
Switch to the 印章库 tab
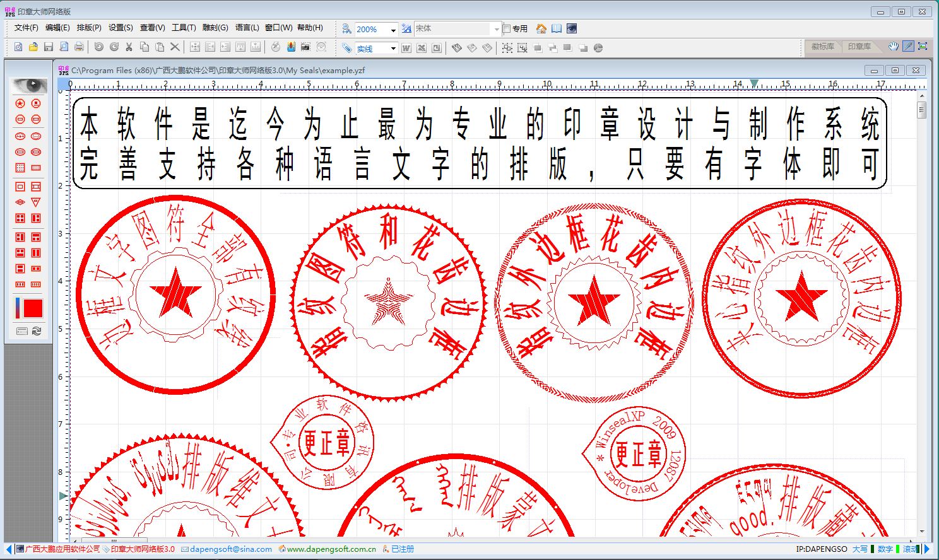859,47
